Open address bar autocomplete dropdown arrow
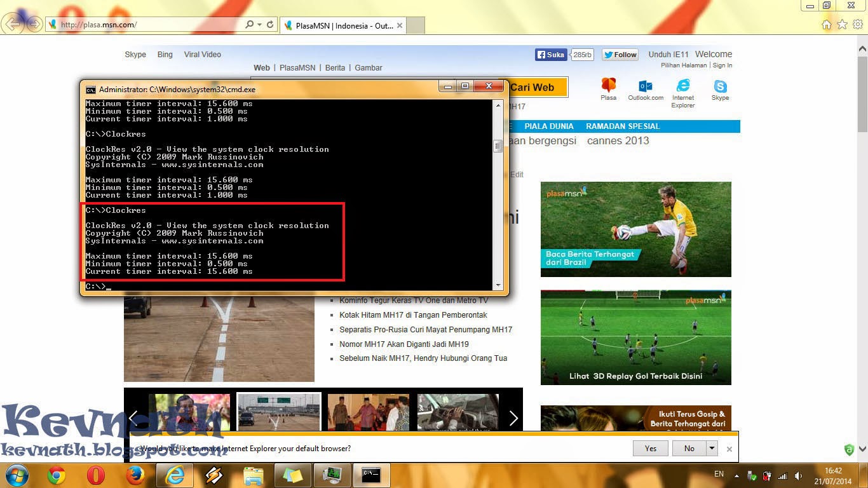Screen dimensions: 868x488 259,25
